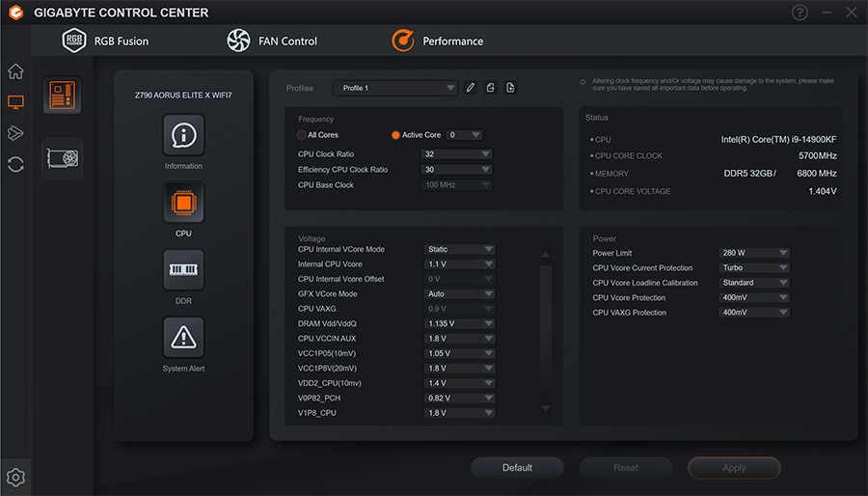Click the export profile icon
Viewport: 868px width, 496px height.
(491, 88)
